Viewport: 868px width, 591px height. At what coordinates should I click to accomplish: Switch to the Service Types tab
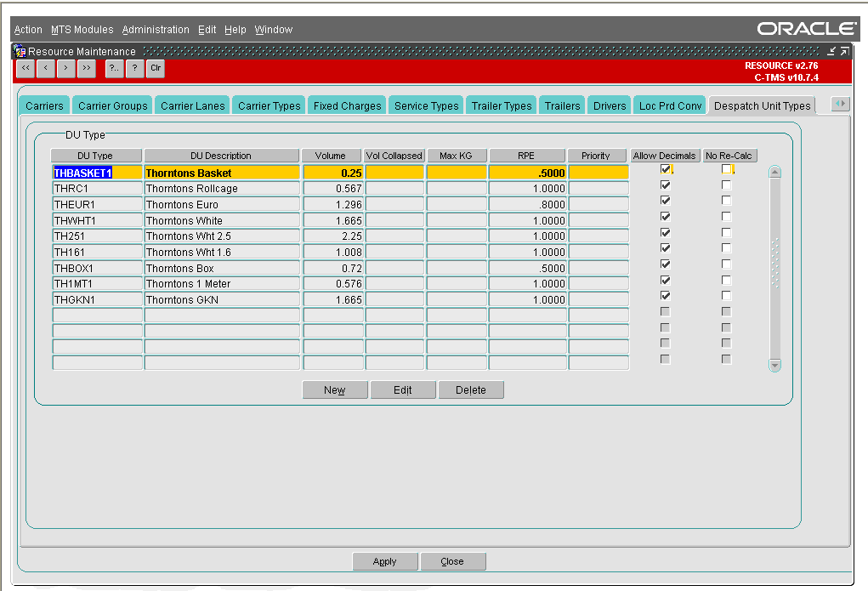click(x=426, y=105)
